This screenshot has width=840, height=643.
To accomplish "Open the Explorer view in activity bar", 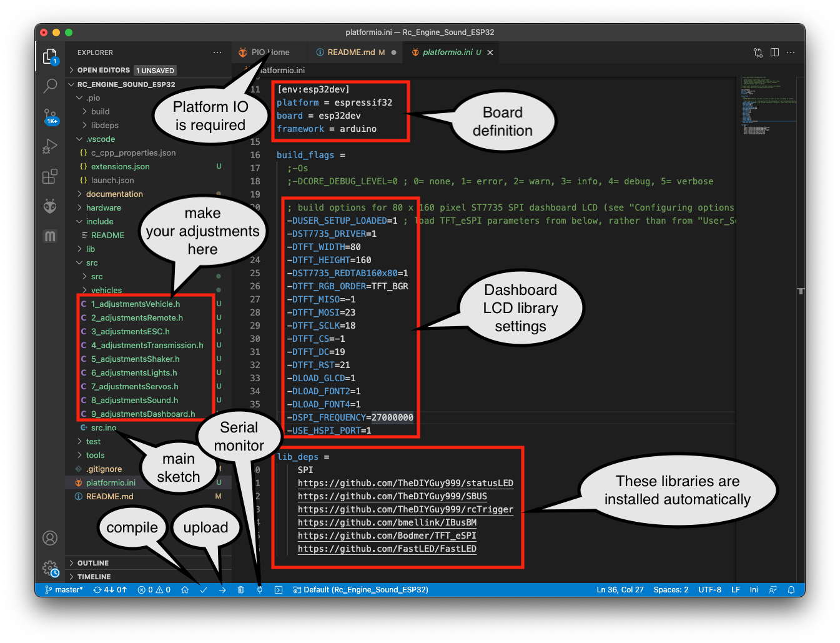I will [x=51, y=57].
